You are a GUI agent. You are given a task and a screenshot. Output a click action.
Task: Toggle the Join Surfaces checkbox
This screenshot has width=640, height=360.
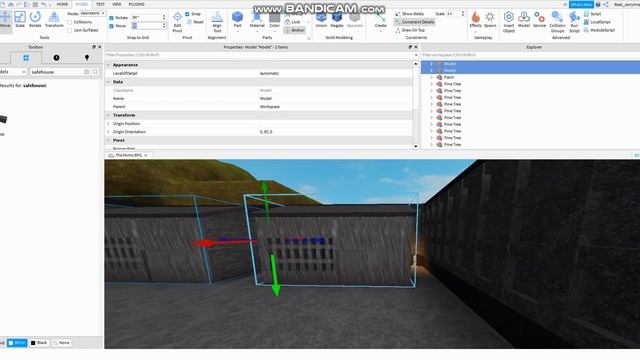[70, 30]
